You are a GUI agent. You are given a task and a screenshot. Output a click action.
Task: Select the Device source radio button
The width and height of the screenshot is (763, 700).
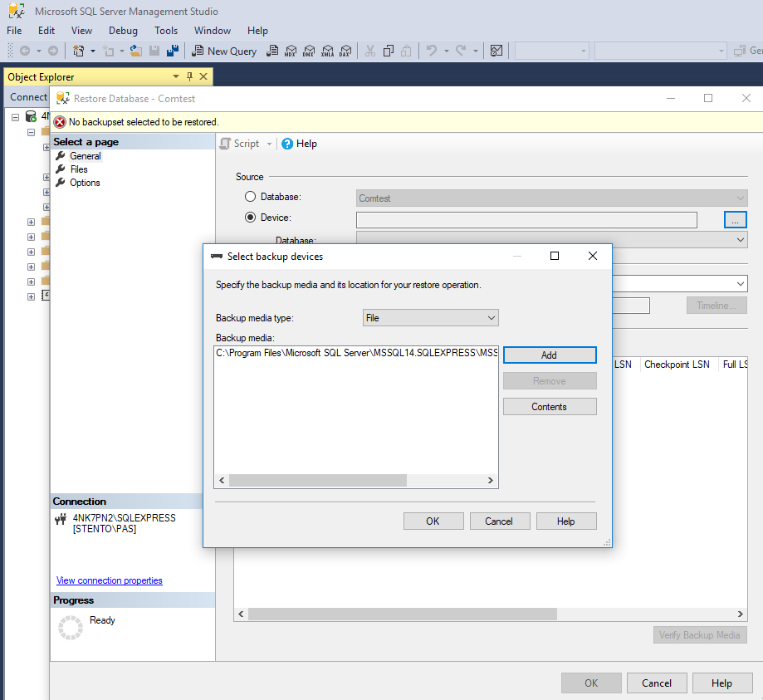(x=250, y=218)
